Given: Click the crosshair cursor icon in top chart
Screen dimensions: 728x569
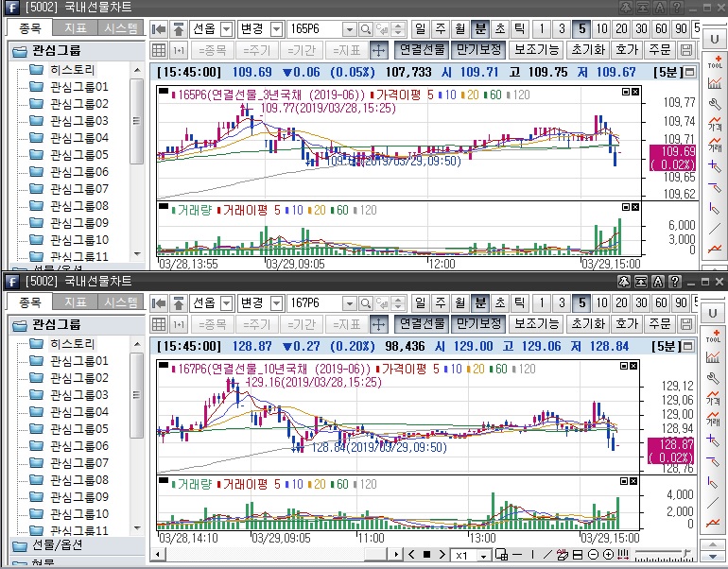Looking at the screenshot, I should tap(378, 49).
